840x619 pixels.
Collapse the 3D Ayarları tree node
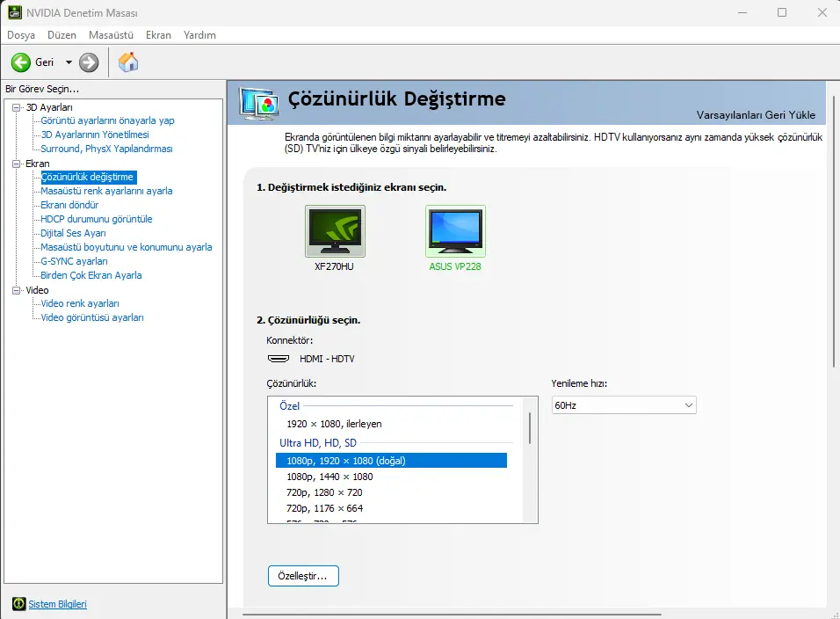click(17, 108)
